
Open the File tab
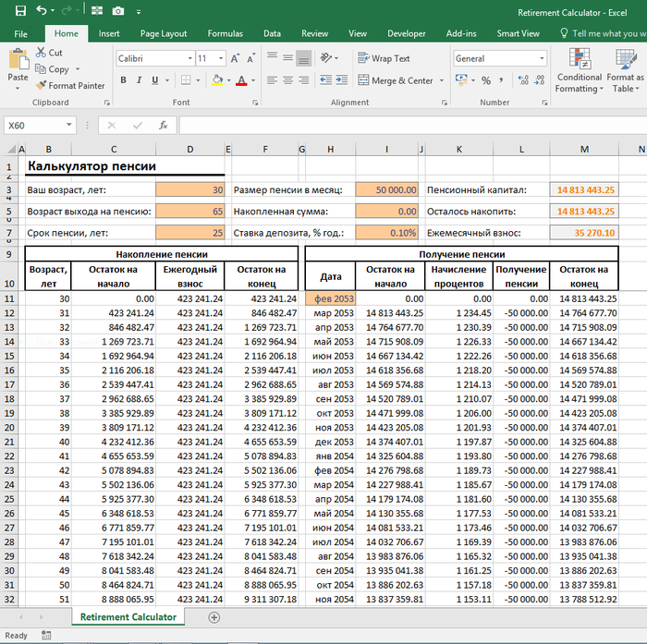(20, 34)
